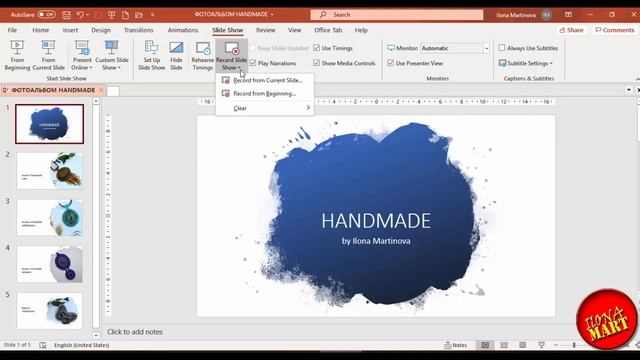
Task: Create new file from quick access toolbar
Action: [125, 15]
